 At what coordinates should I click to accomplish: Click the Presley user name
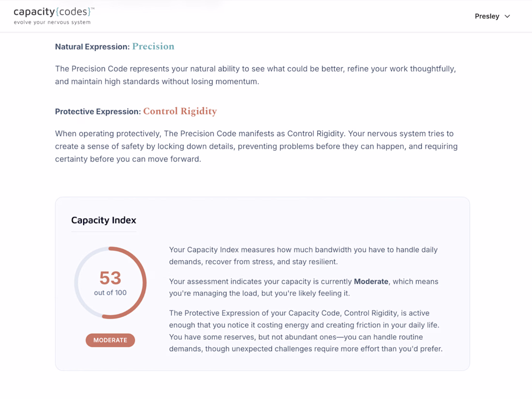pos(487,16)
